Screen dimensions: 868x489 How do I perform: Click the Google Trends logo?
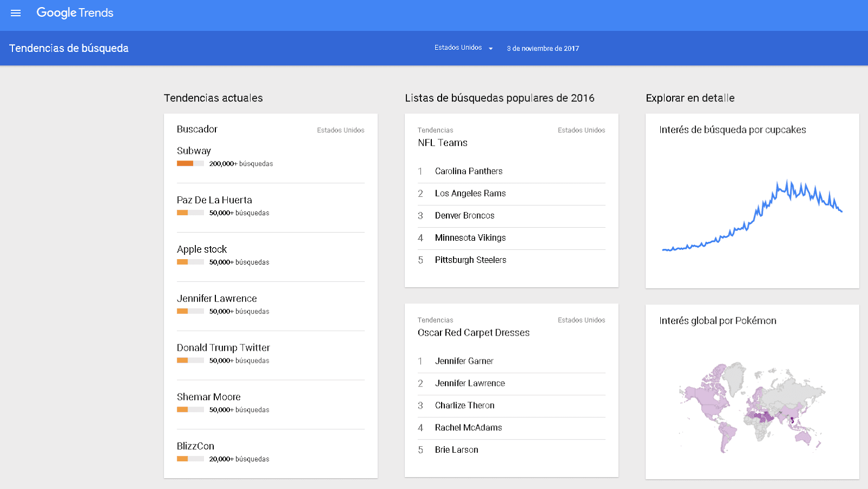[x=75, y=13]
